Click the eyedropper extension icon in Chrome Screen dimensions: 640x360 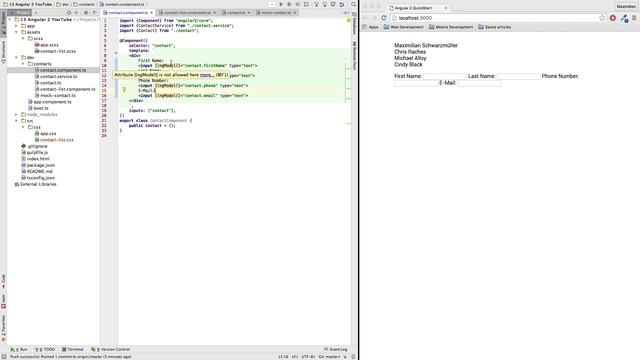click(x=624, y=18)
